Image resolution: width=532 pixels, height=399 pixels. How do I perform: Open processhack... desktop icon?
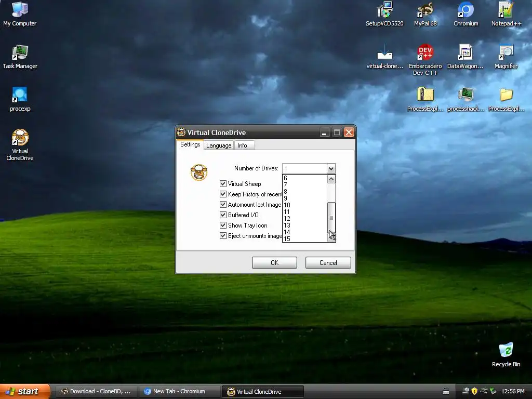pos(465,99)
